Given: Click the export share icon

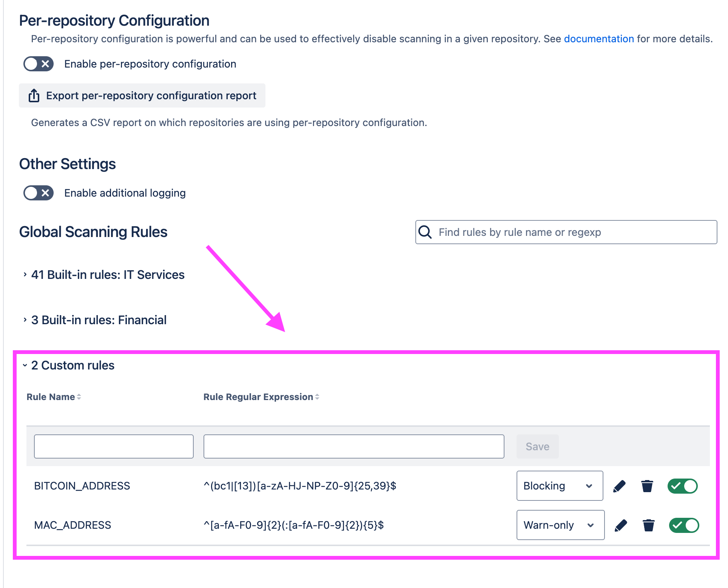Looking at the screenshot, I should point(34,96).
